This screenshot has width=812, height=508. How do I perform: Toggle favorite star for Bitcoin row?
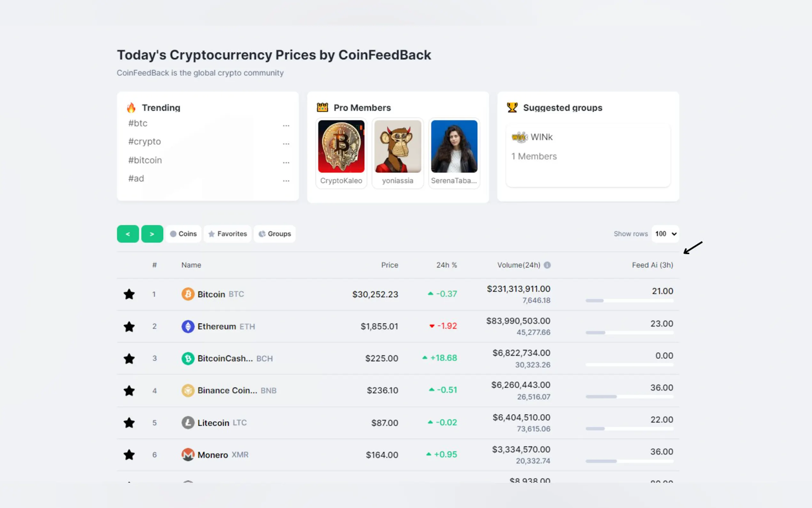click(x=129, y=294)
